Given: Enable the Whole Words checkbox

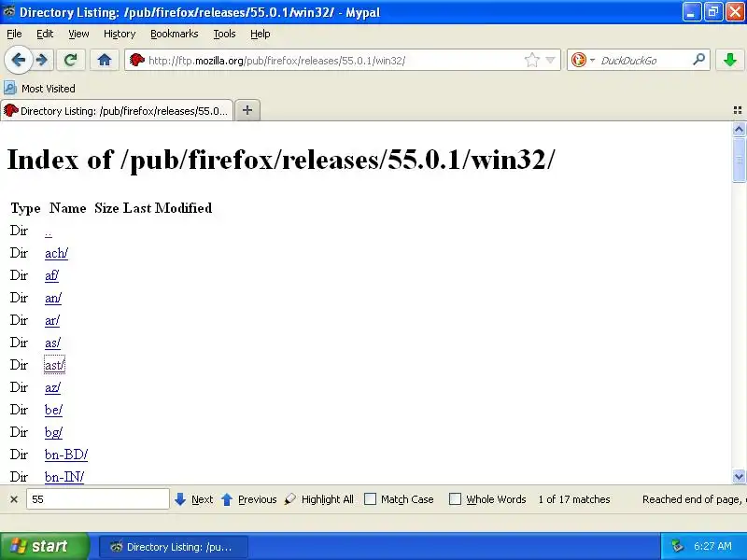Looking at the screenshot, I should coord(456,499).
